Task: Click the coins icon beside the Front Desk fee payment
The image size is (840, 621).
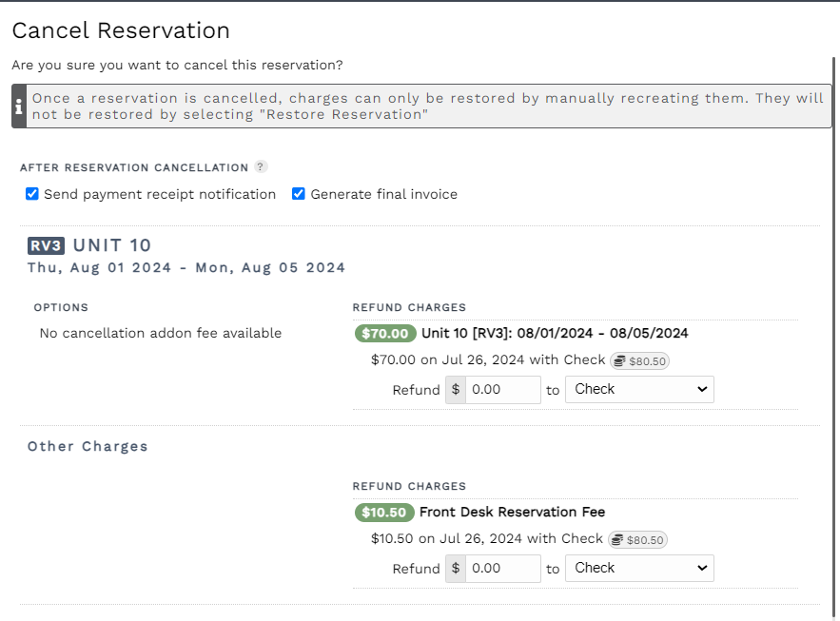Action: pyautogui.click(x=619, y=539)
